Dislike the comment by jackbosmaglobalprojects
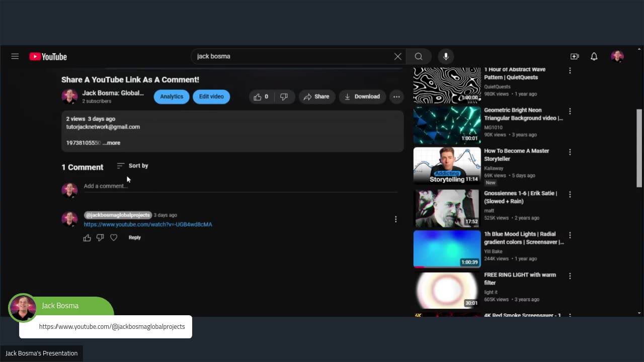This screenshot has width=644, height=362. pos(100,237)
